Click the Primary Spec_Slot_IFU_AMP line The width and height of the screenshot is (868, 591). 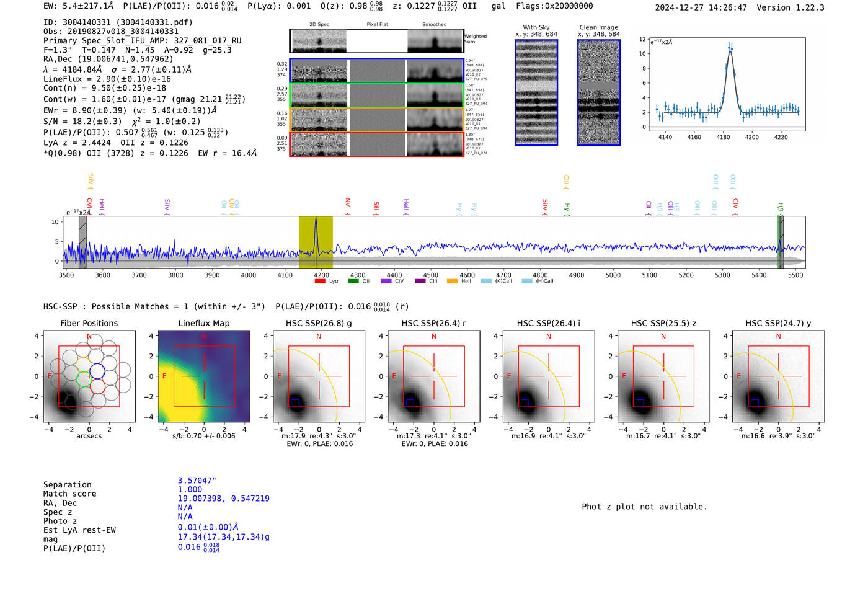tap(143, 41)
